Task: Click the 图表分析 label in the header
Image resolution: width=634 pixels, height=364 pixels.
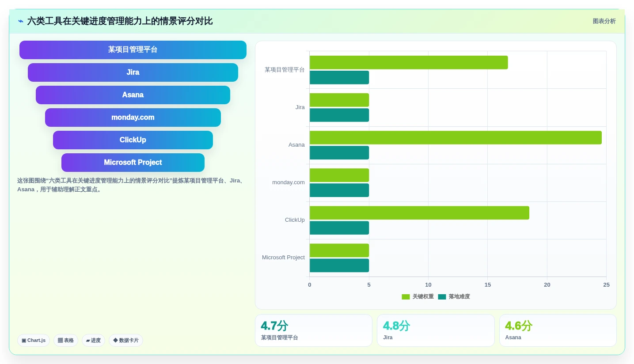Action: point(604,21)
